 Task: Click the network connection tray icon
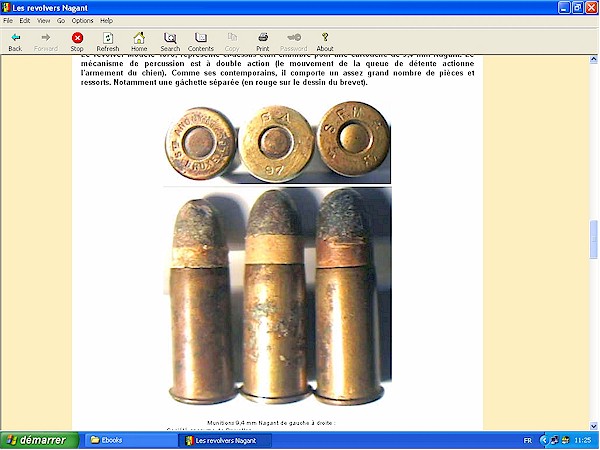pyautogui.click(x=554, y=440)
